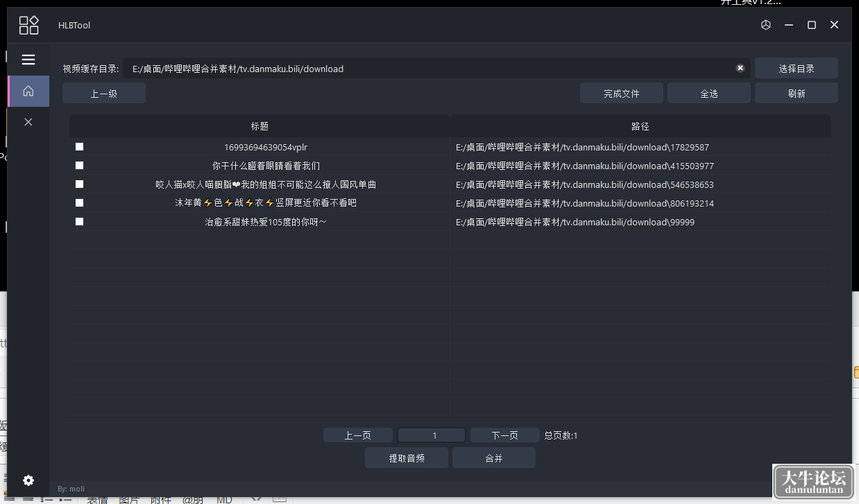The width and height of the screenshot is (859, 504).
Task: Click the 提取音频 button
Action: click(x=407, y=458)
